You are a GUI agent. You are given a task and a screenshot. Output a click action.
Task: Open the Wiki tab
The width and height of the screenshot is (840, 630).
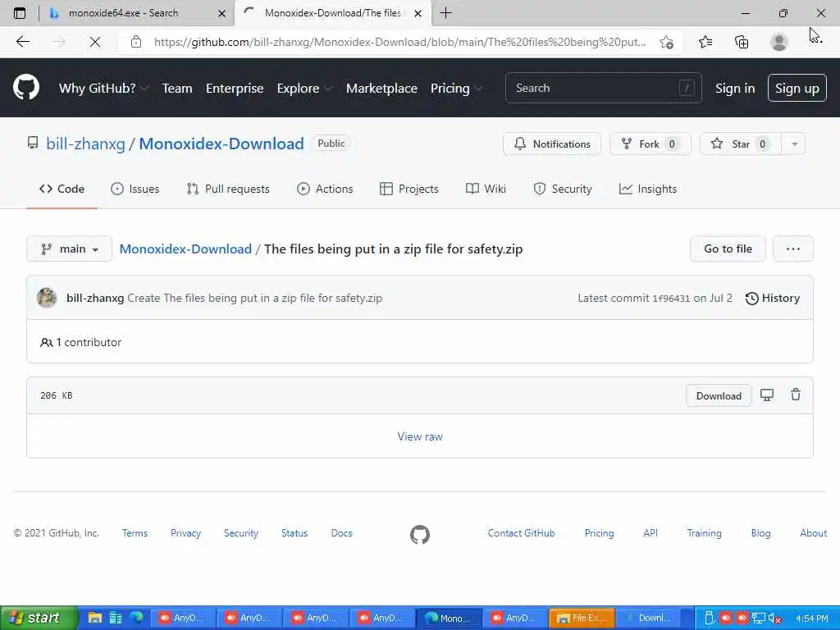tap(486, 189)
